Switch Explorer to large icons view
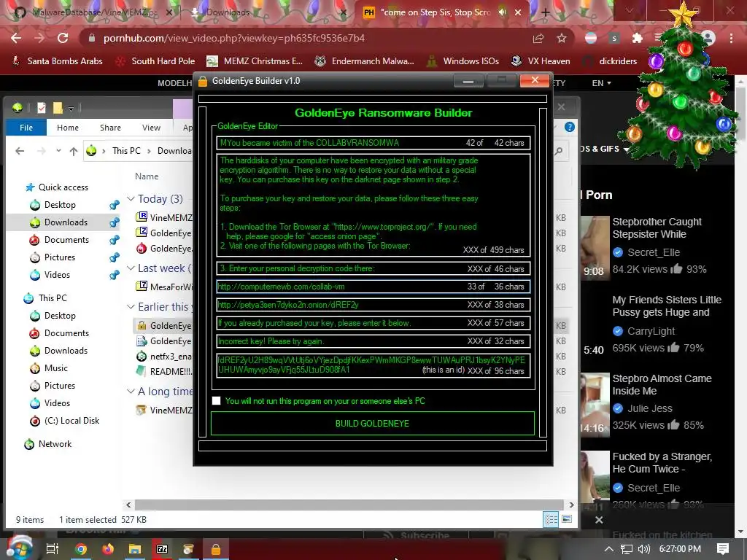This screenshot has height=560, width=747. [567, 519]
